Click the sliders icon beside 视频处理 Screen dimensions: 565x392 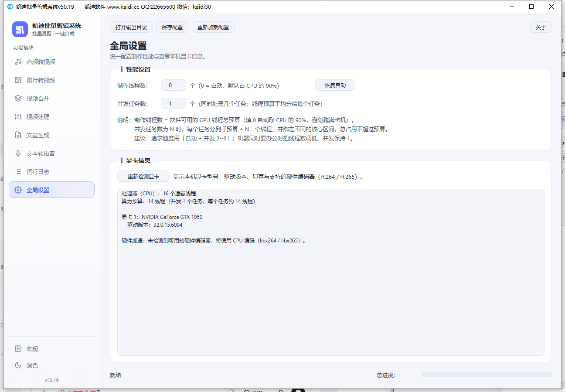pos(18,117)
